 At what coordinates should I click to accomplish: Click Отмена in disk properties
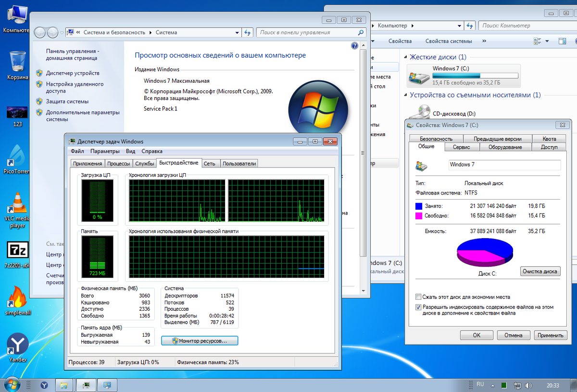tap(514, 335)
